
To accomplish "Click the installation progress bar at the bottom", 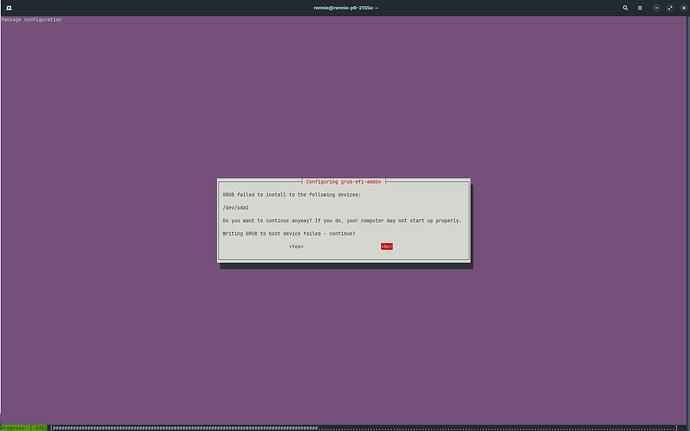I will [360, 427].
